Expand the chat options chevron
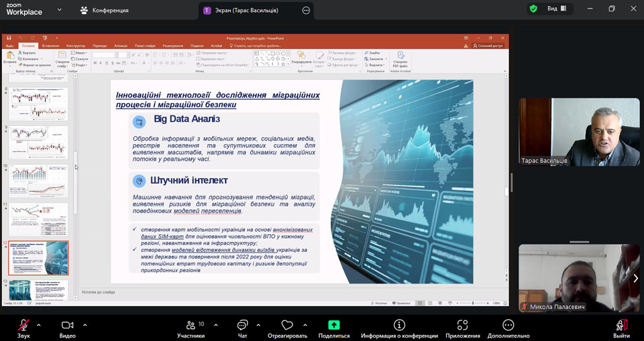 point(258,324)
